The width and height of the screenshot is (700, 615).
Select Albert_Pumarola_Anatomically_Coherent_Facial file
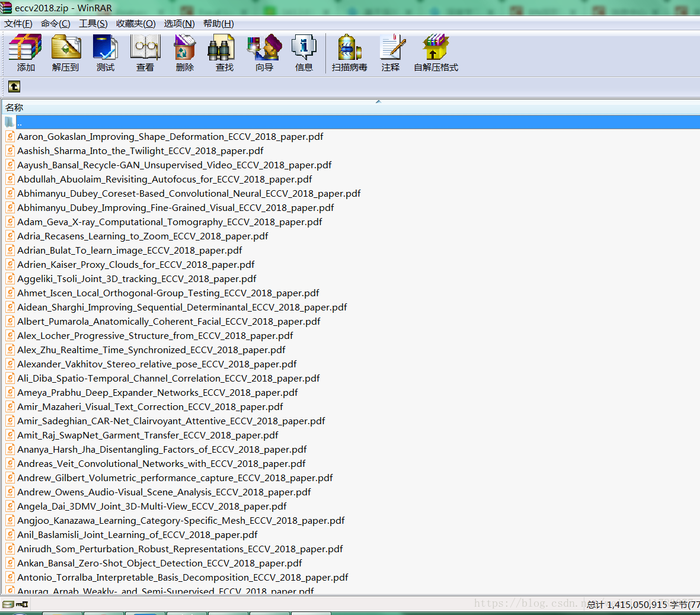point(169,322)
